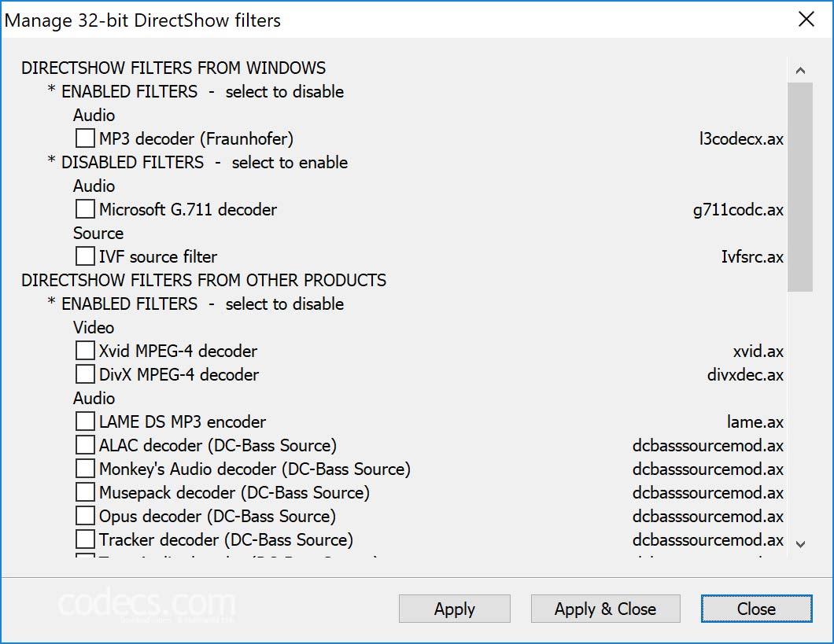Click the scrollbar down arrow

tap(801, 543)
